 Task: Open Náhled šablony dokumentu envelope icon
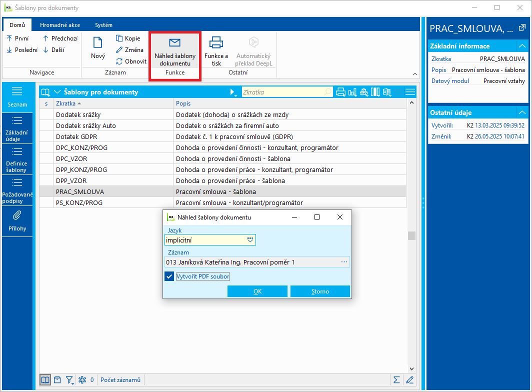pyautogui.click(x=174, y=42)
